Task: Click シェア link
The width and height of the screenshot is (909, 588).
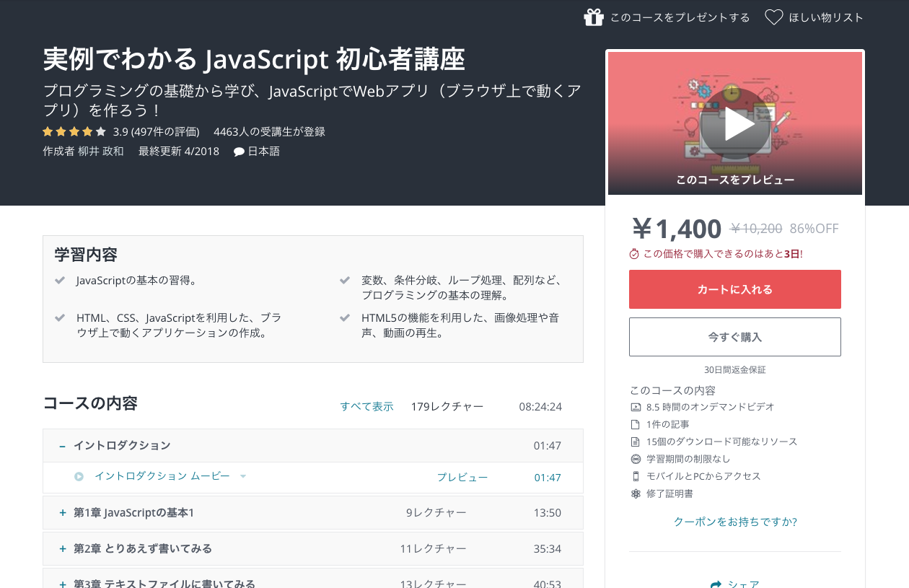Action: (744, 584)
